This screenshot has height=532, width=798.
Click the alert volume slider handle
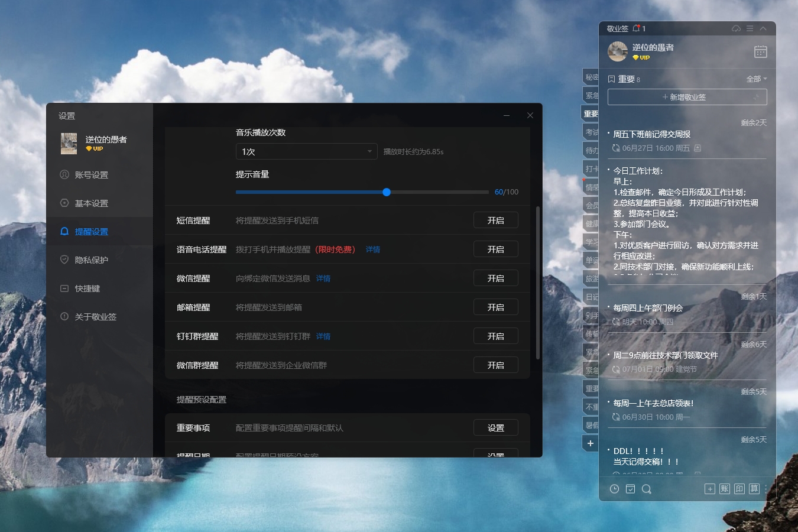click(x=387, y=192)
